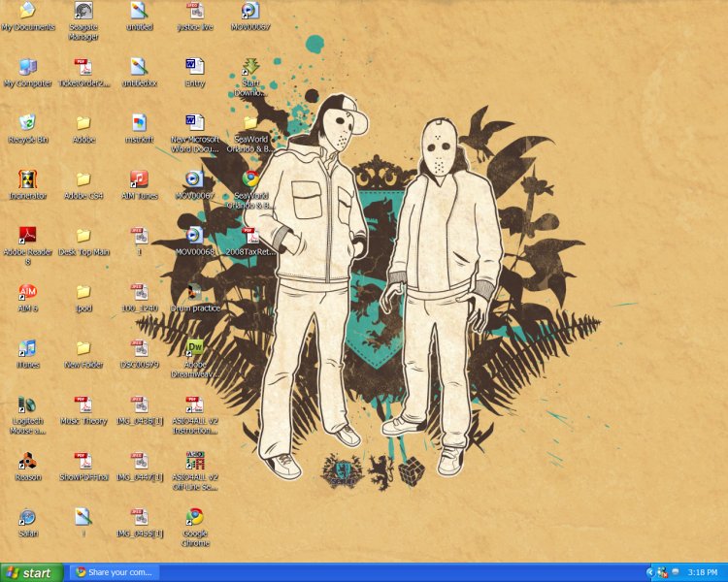Expand hidden system tray icons arrow
Image resolution: width=728 pixels, height=582 pixels.
[x=650, y=572]
